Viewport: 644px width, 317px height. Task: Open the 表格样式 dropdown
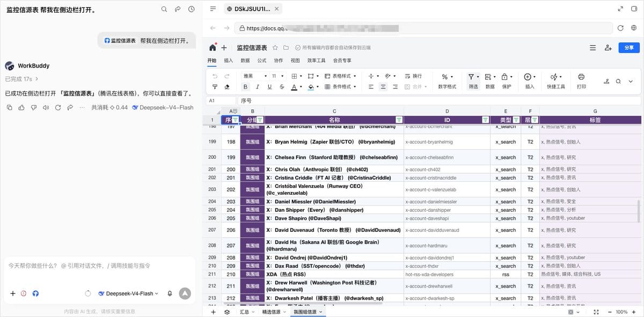pos(340,76)
